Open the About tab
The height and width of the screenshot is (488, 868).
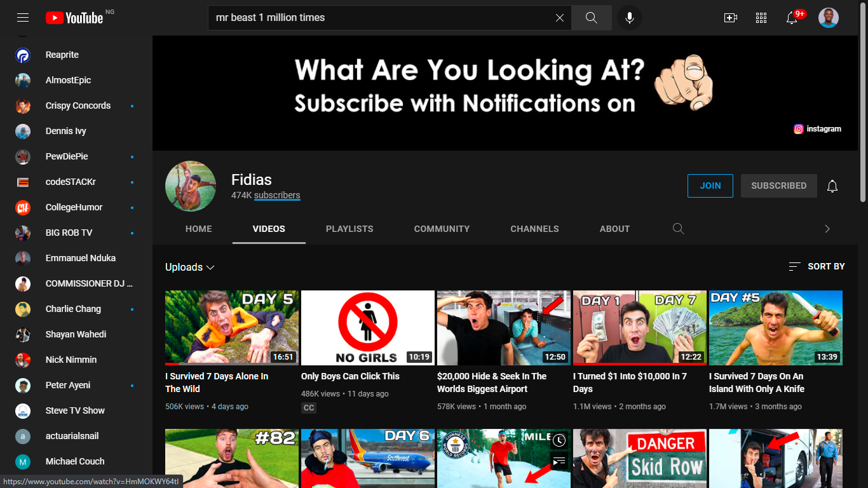coord(615,229)
